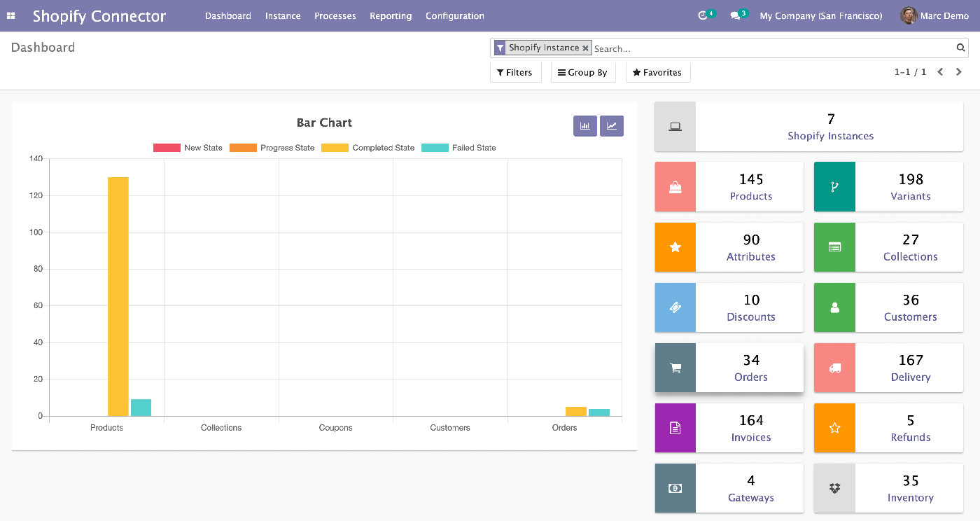Open the Filters dropdown
The image size is (980, 521).
pos(515,72)
